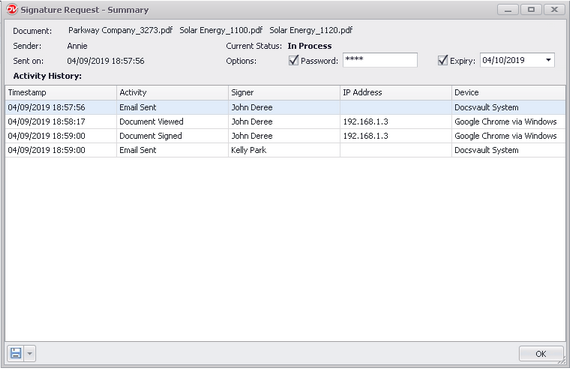Open the save options dropdown arrow
Viewport: 570px width, 369px height.
(30, 353)
